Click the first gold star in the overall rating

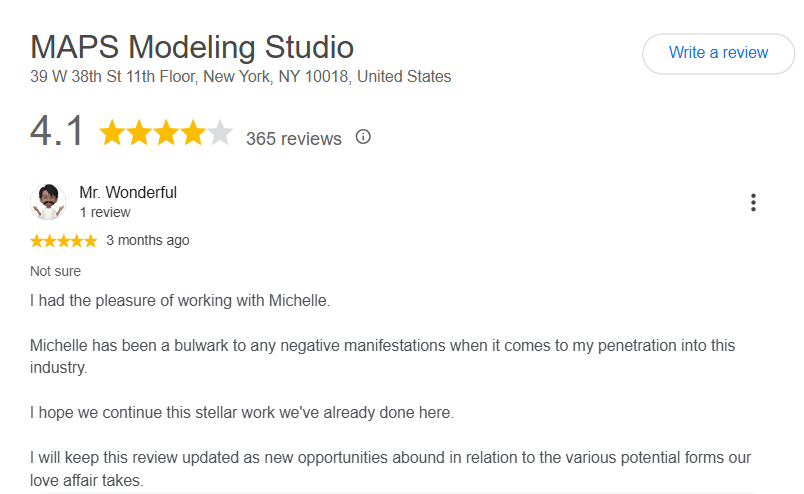pyautogui.click(x=112, y=133)
